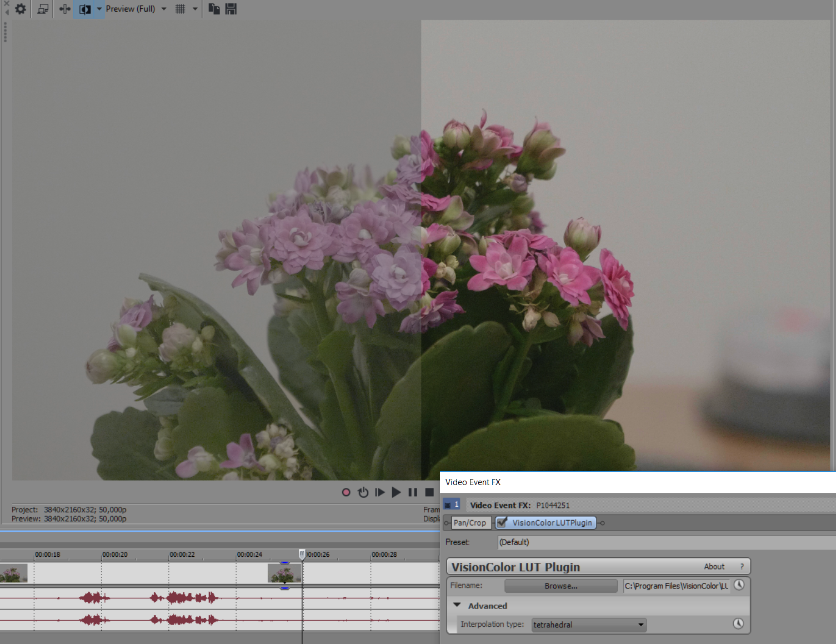Disable the VisionColor LUTPlugin checkbox

[502, 522]
